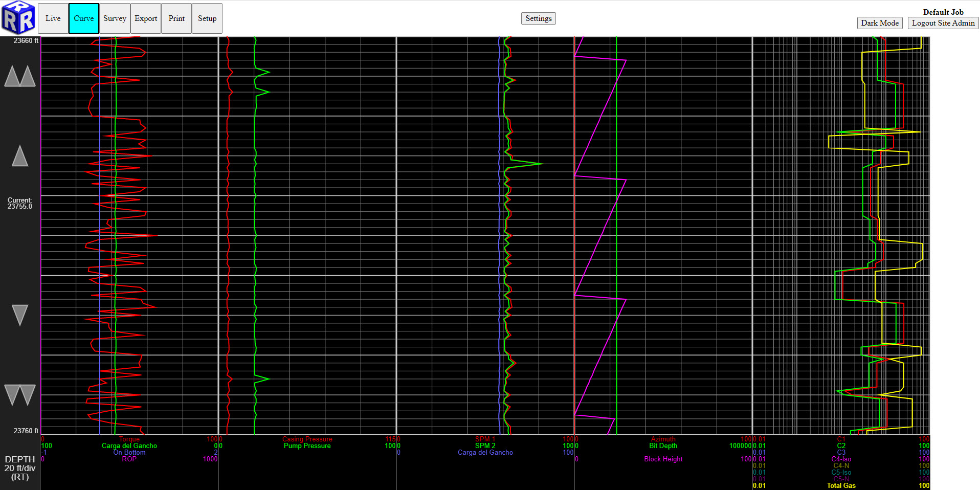
Task: Select the C3 gas curve label
Action: pos(841,452)
